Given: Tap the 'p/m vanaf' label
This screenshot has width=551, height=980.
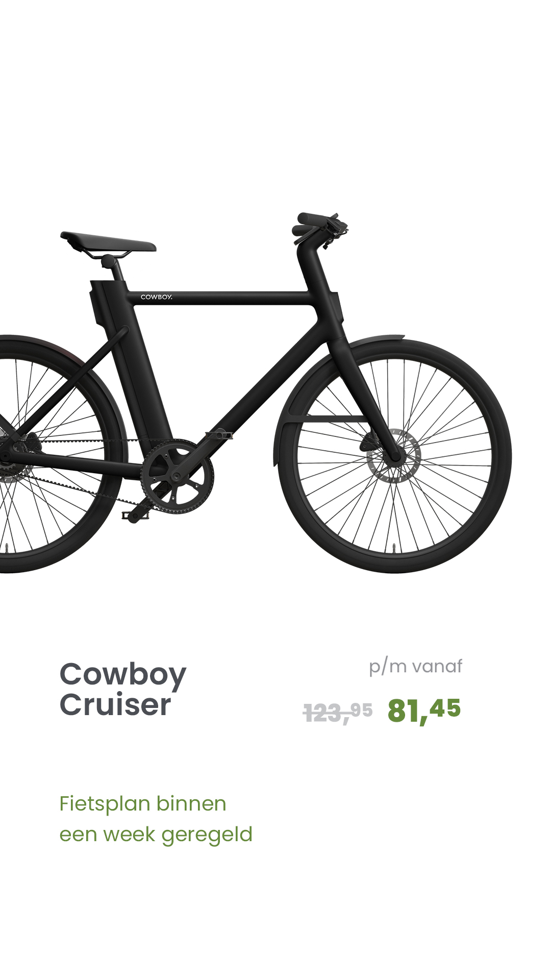Looking at the screenshot, I should click(x=416, y=667).
